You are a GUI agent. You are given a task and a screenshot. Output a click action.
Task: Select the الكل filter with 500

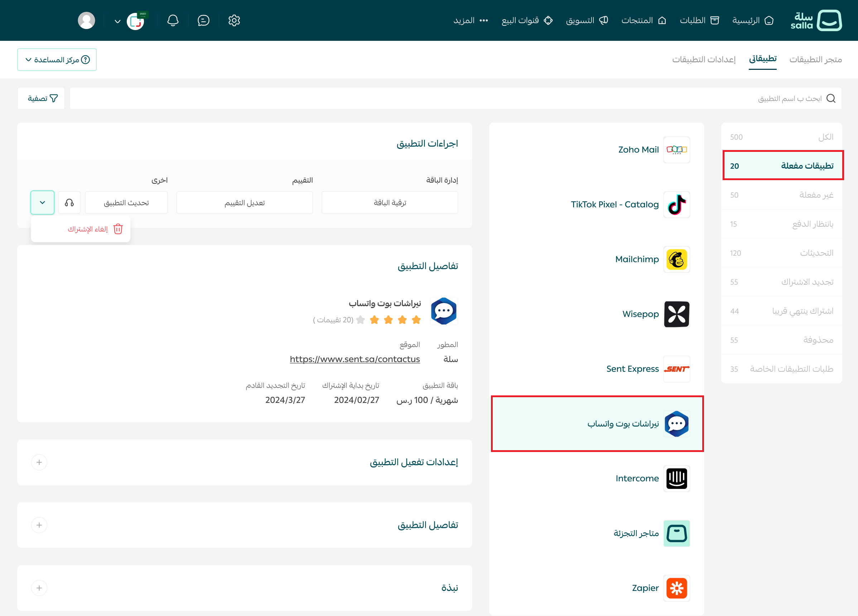pos(782,137)
